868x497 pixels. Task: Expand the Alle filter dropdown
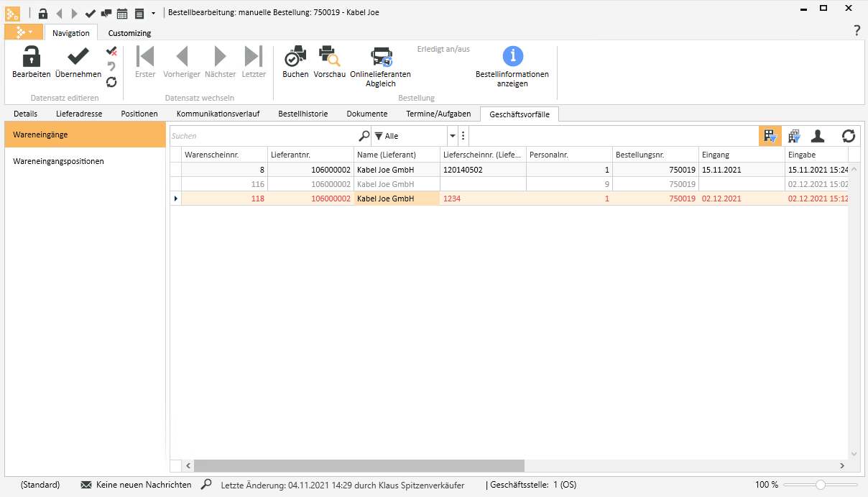pos(452,136)
